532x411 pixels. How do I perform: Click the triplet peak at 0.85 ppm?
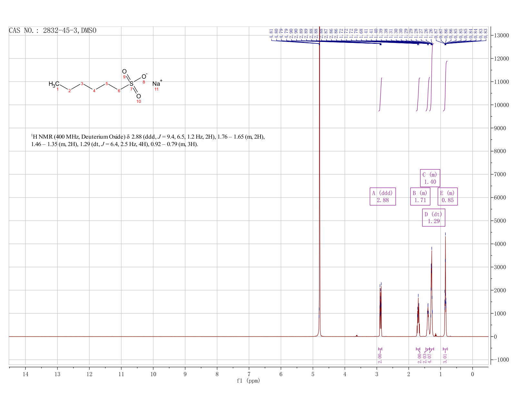pyautogui.click(x=445, y=287)
